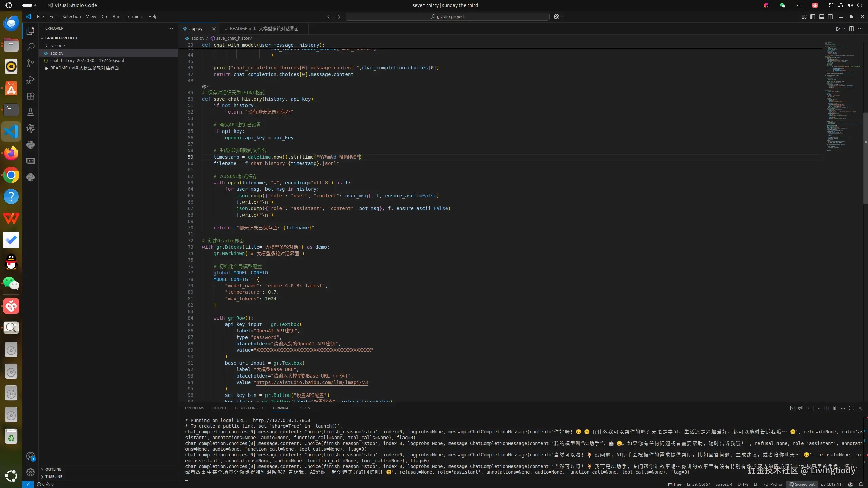The width and height of the screenshot is (868, 488).
Task: Open the Testing flask view
Action: tap(31, 112)
